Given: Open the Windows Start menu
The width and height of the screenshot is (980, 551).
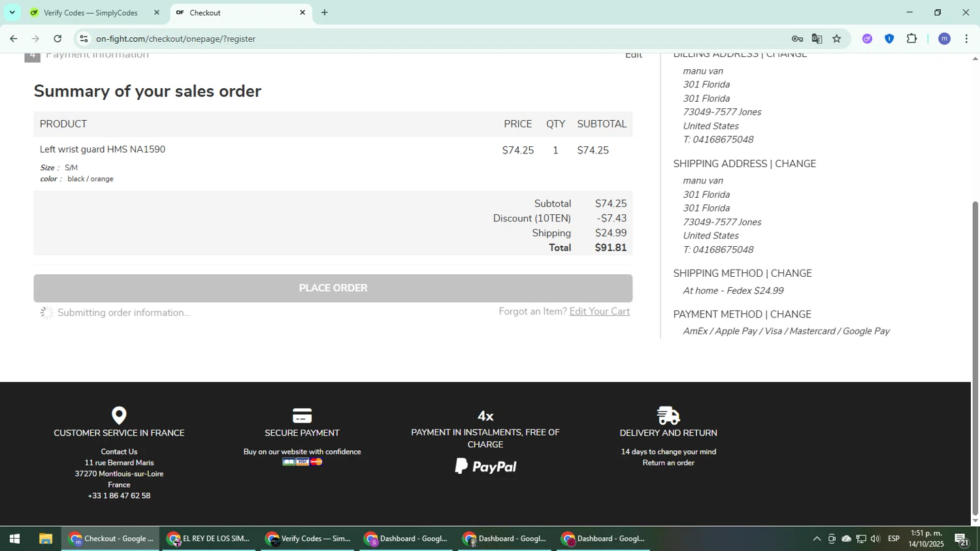Looking at the screenshot, I should [14, 539].
